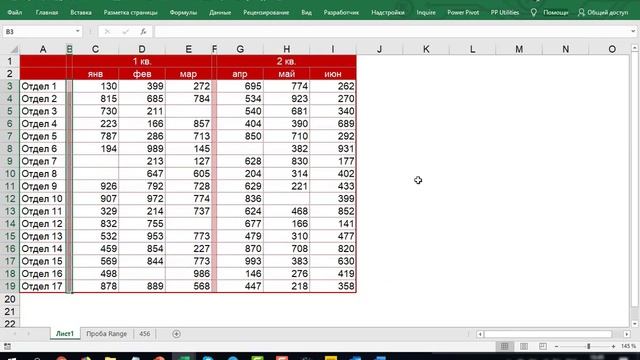Open the Вид ribbon tab
The width and height of the screenshot is (640, 360).
[307, 12]
